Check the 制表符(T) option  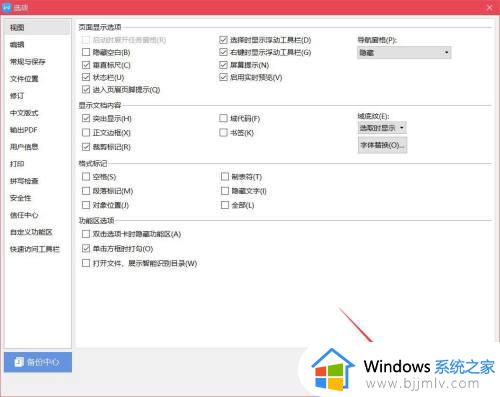coord(225,176)
